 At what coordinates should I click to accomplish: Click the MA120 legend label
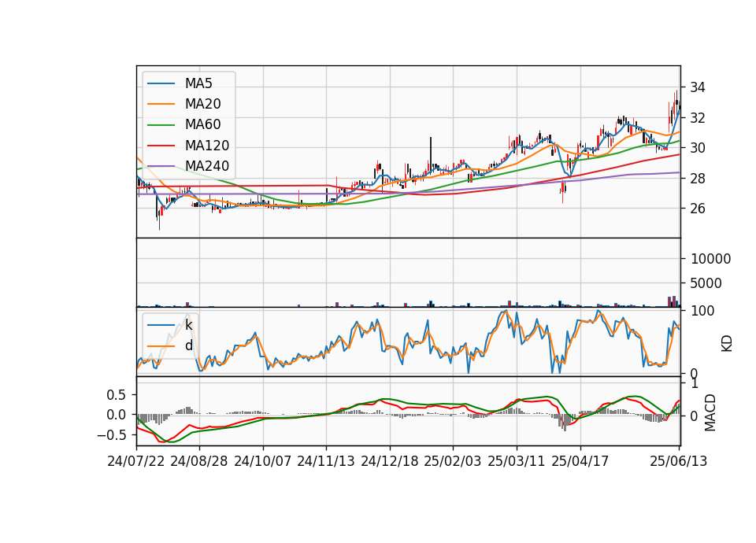click(x=207, y=145)
